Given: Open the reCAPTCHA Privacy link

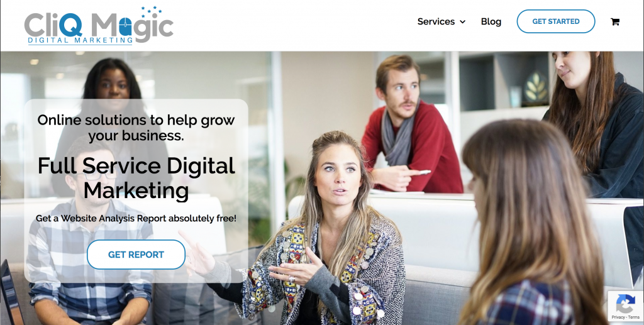Looking at the screenshot, I should point(618,317).
